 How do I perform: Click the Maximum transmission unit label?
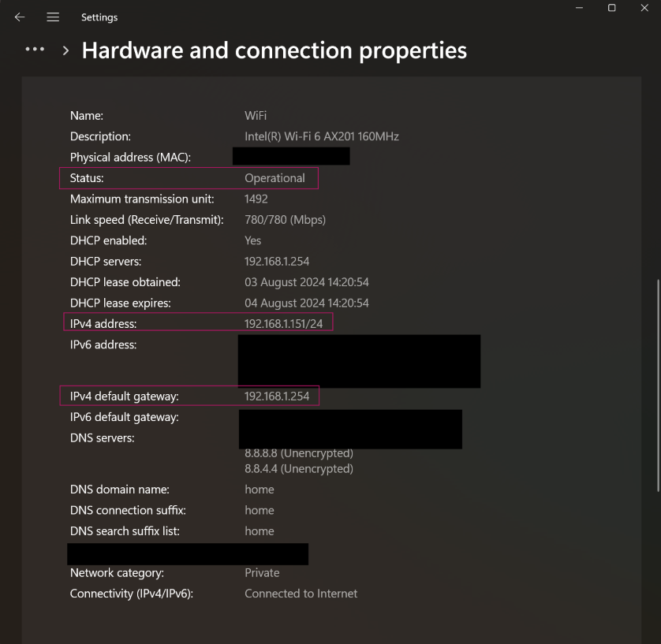coord(142,199)
